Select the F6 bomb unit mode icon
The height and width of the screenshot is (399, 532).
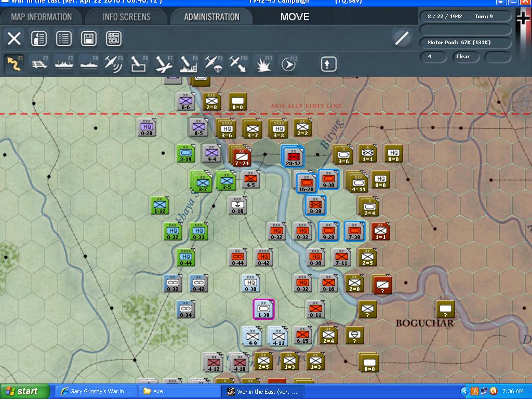139,64
